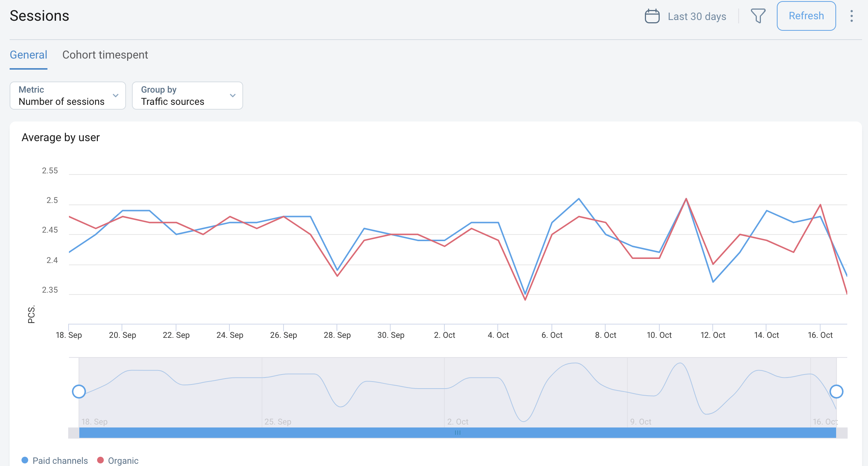Image resolution: width=868 pixels, height=466 pixels.
Task: Click the blue navigator scrollbar grip
Action: coord(458,433)
